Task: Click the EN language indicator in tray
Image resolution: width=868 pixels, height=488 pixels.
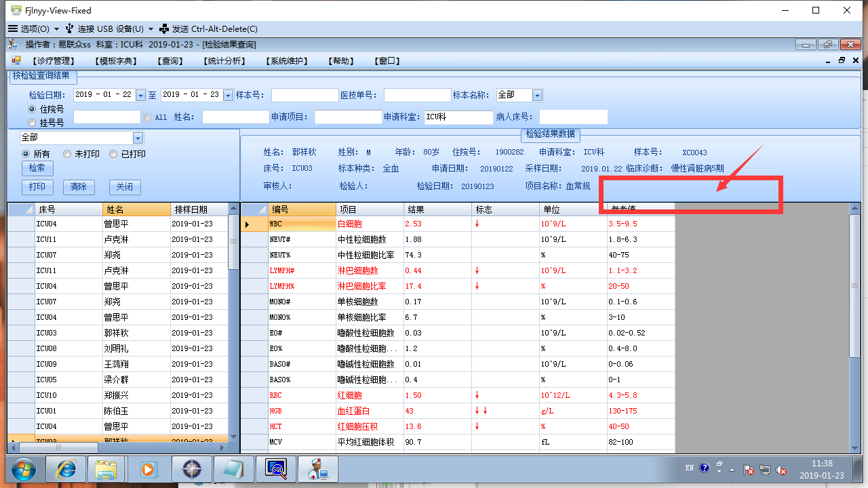Action: pyautogui.click(x=690, y=468)
